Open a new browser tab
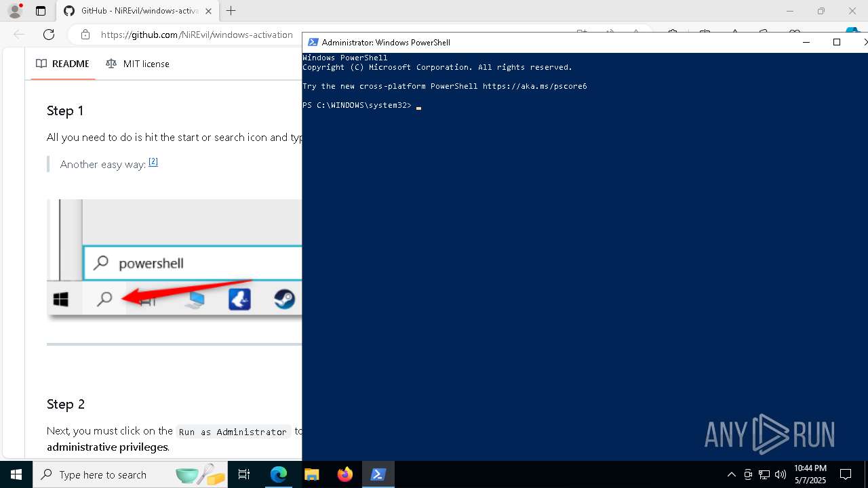 pos(231,11)
